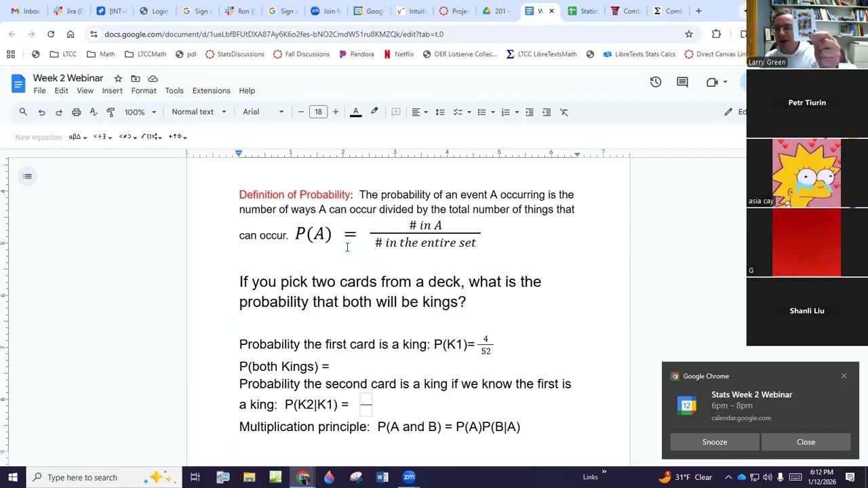Image resolution: width=868 pixels, height=488 pixels.
Task: Open the text alignment dropdown
Action: [420, 112]
